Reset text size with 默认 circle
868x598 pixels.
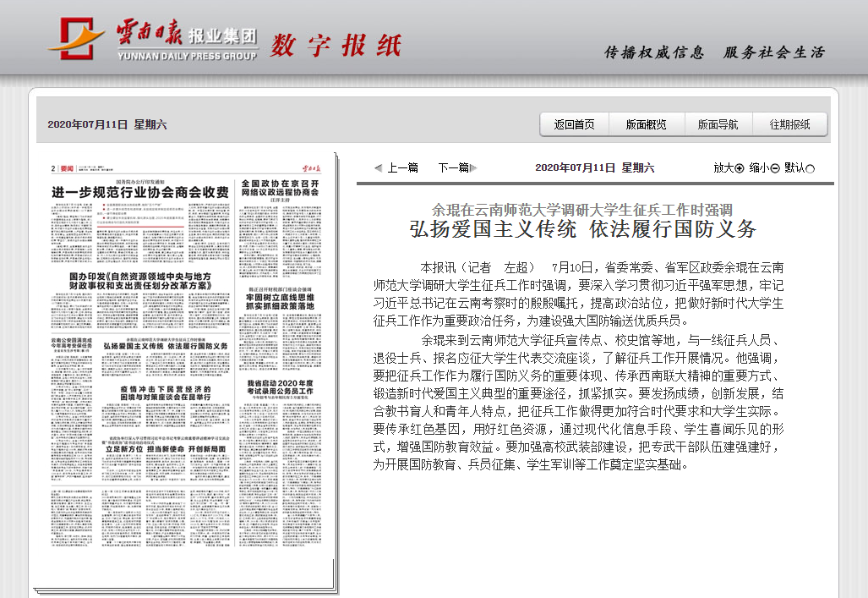811,168
